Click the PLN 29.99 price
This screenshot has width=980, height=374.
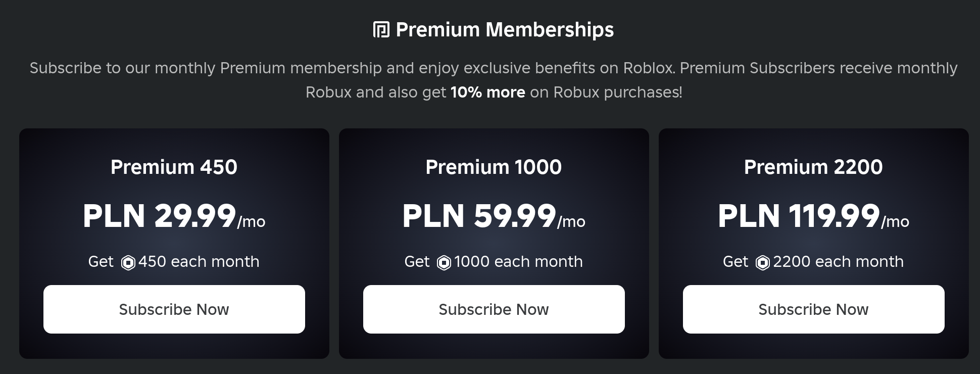[160, 216]
